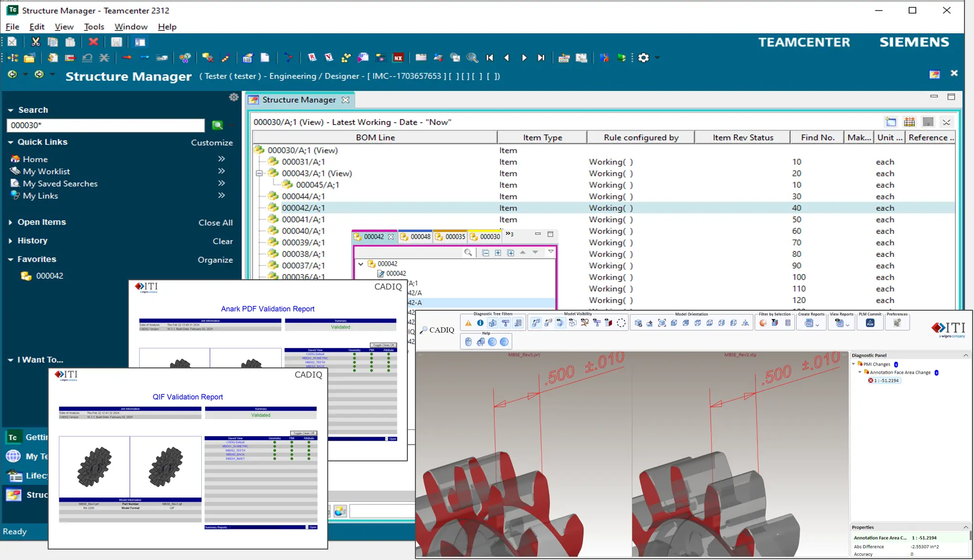The height and width of the screenshot is (560, 974).
Task: Open the File menu
Action: 12,27
